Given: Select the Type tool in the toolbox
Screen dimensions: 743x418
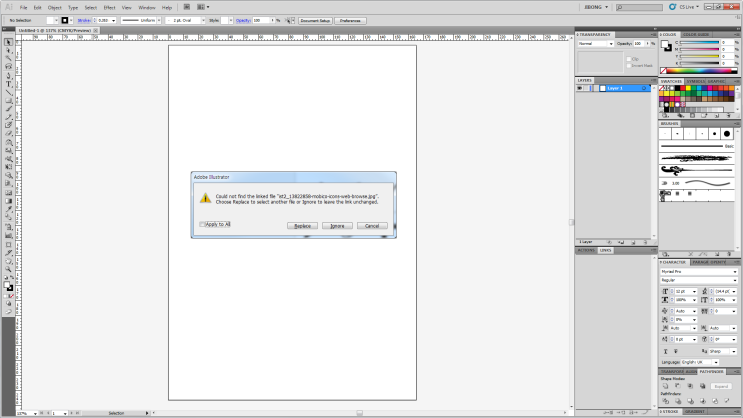Looking at the screenshot, I should click(x=8, y=84).
